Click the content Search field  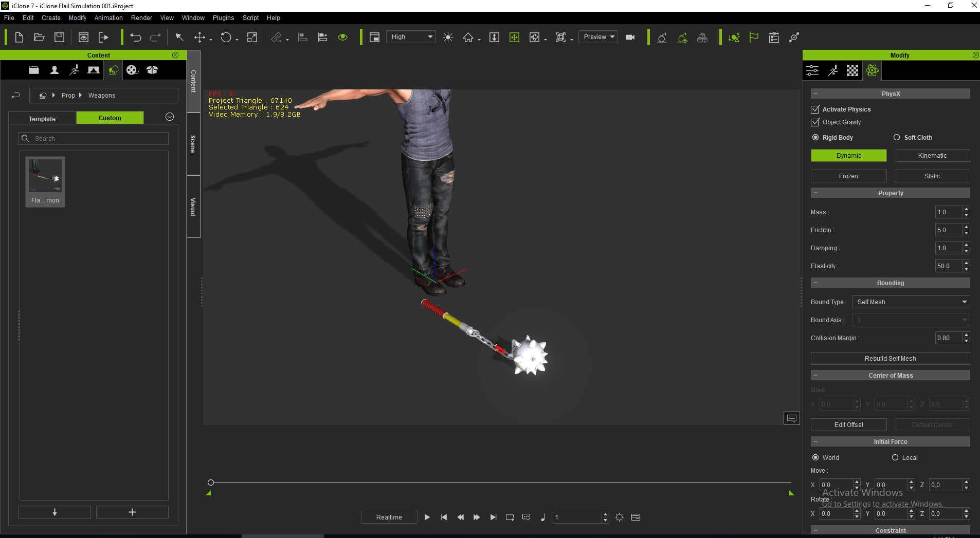[93, 139]
